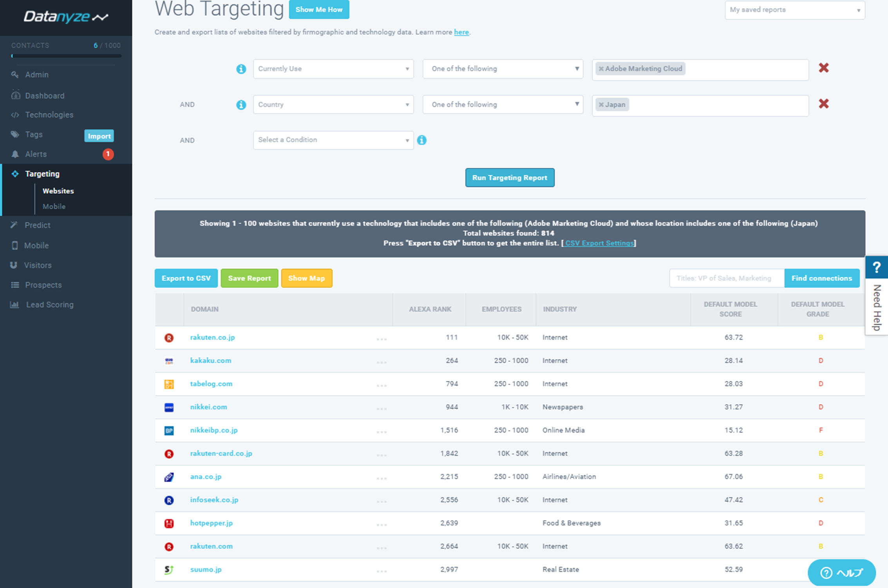Click infoseek.co.jp favicon
The width and height of the screenshot is (888, 588).
[x=169, y=500]
